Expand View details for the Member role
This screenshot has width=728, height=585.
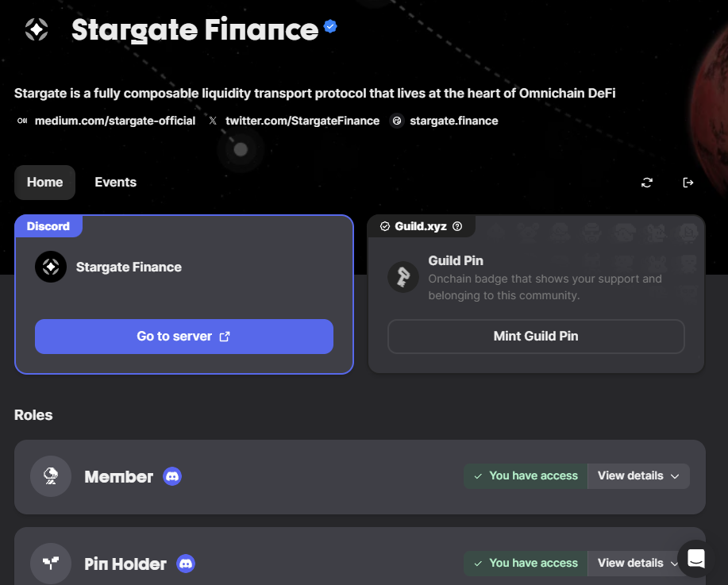pos(638,475)
